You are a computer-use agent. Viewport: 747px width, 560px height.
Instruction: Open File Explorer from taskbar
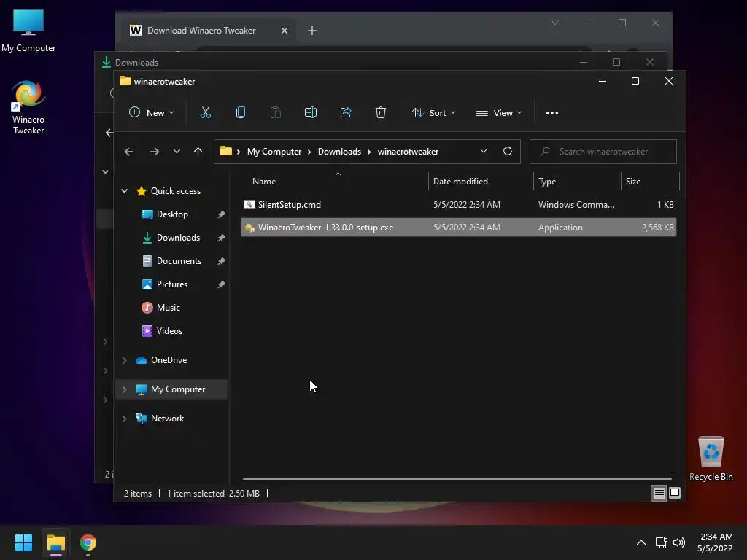pyautogui.click(x=55, y=542)
